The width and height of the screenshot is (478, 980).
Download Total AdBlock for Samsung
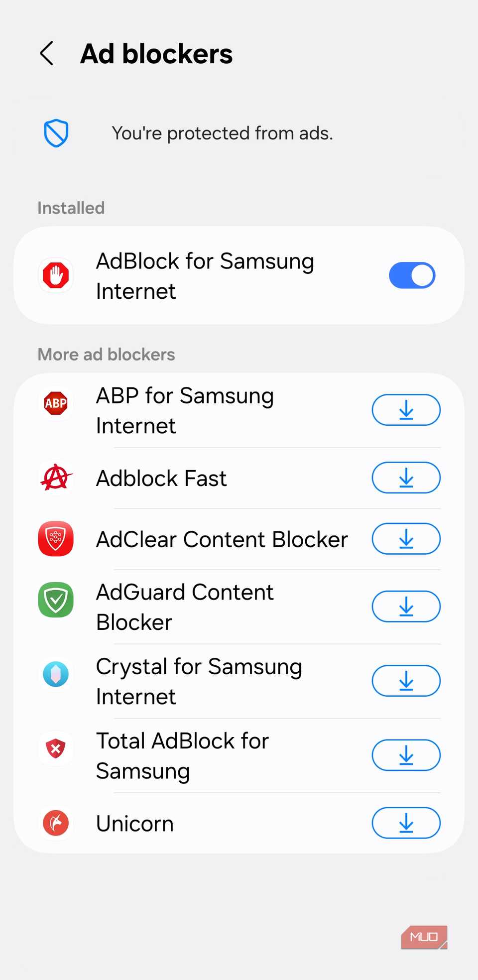tap(406, 755)
